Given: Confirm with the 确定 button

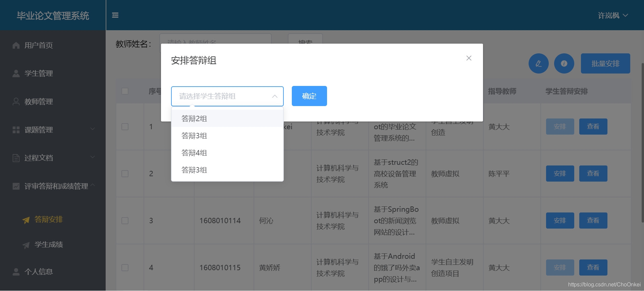Looking at the screenshot, I should point(309,96).
